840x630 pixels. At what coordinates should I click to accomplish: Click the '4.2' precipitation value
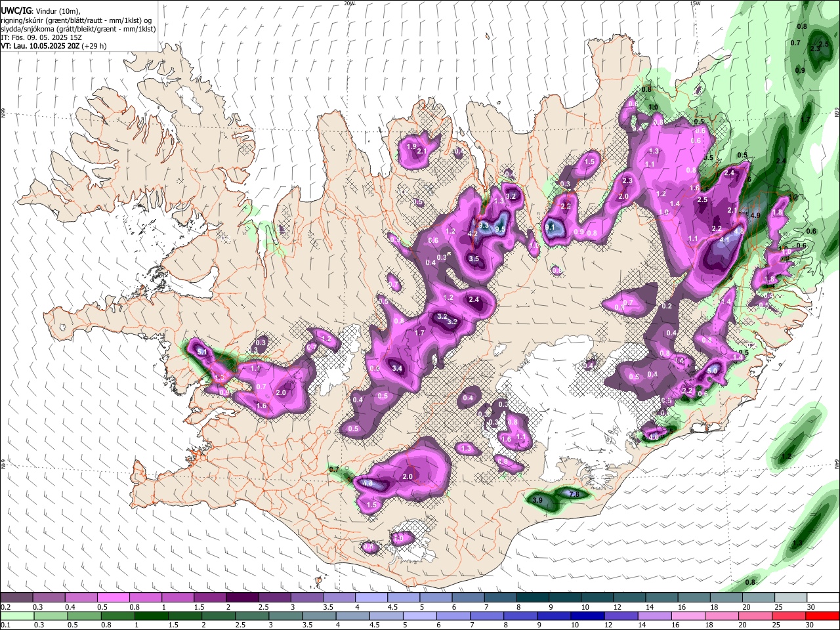[472, 234]
